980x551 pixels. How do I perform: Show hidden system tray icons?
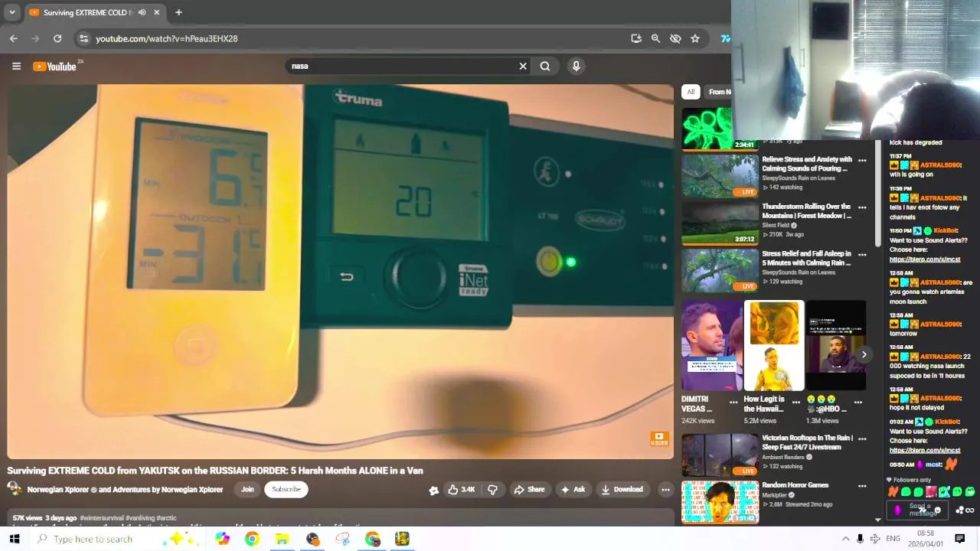pos(845,539)
